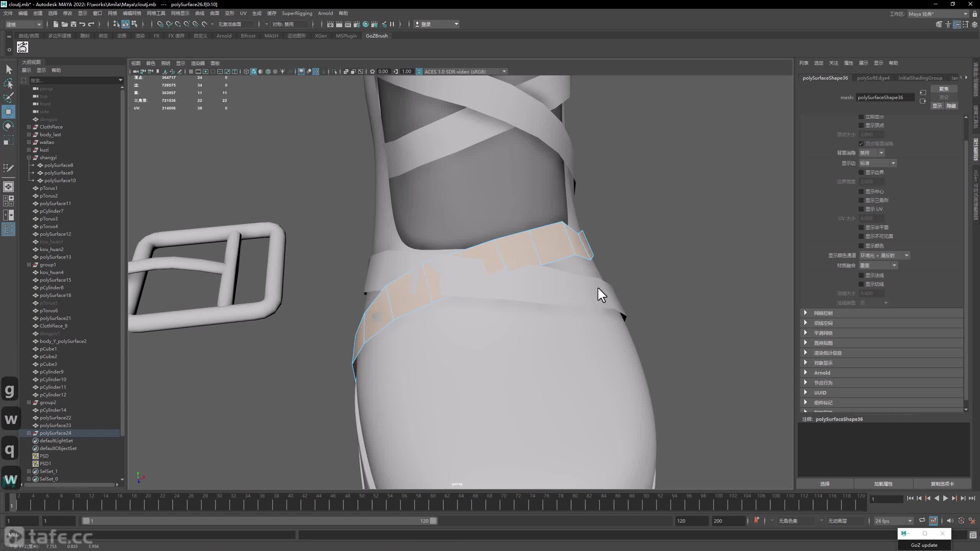Screen dimensions: 980x551
Task: Click the IPR render icon
Action: (348, 24)
